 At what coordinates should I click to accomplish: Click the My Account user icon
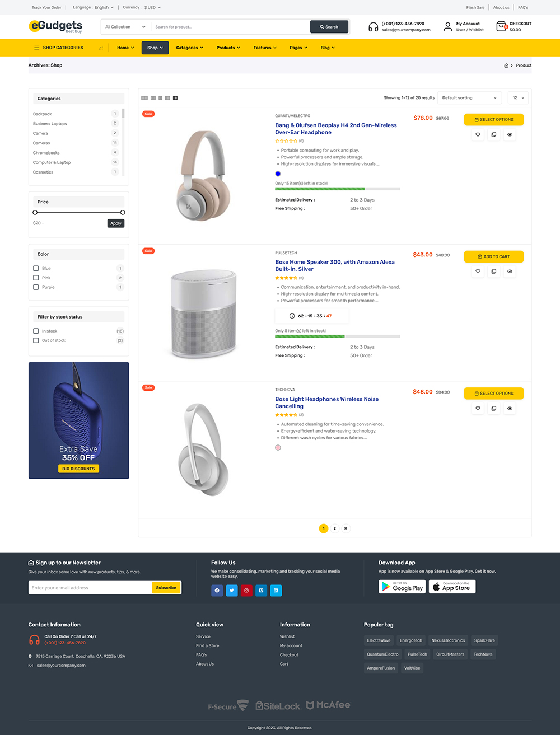pyautogui.click(x=447, y=26)
